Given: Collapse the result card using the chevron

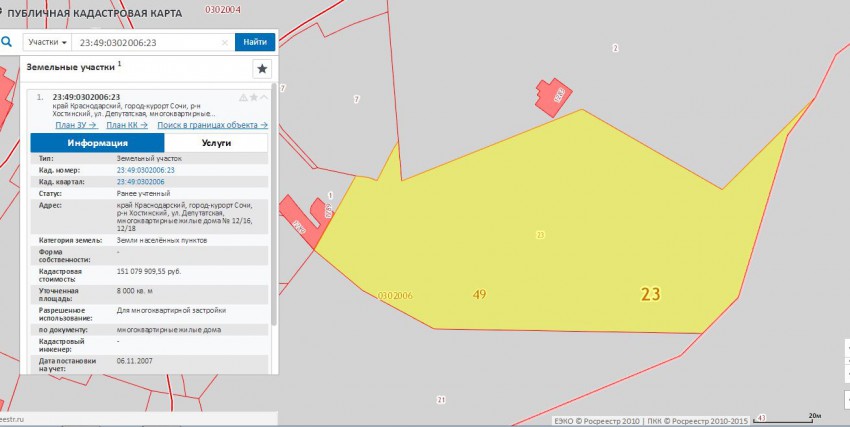Looking at the screenshot, I should pyautogui.click(x=265, y=97).
